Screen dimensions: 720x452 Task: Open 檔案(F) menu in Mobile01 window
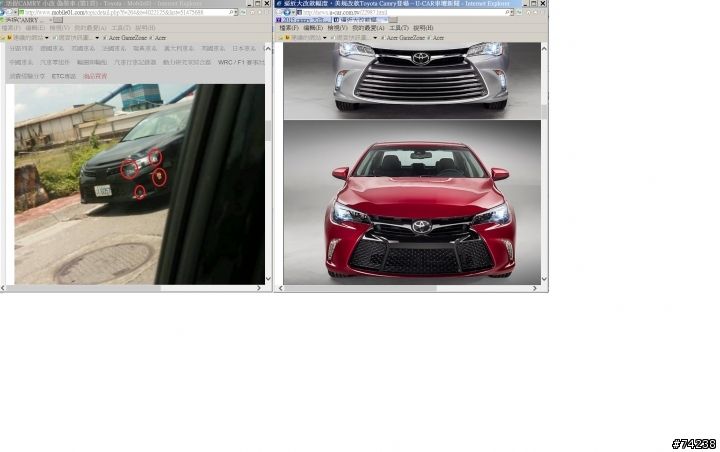point(11,28)
